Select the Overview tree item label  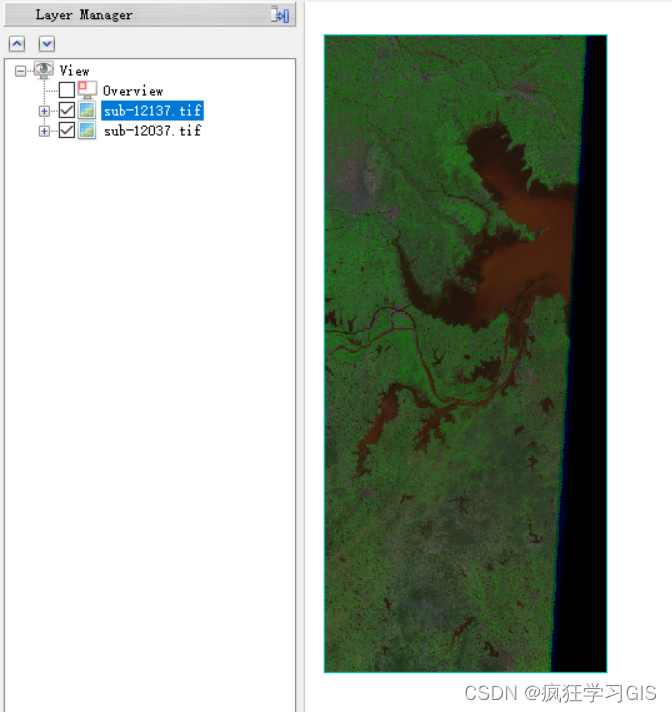(133, 91)
